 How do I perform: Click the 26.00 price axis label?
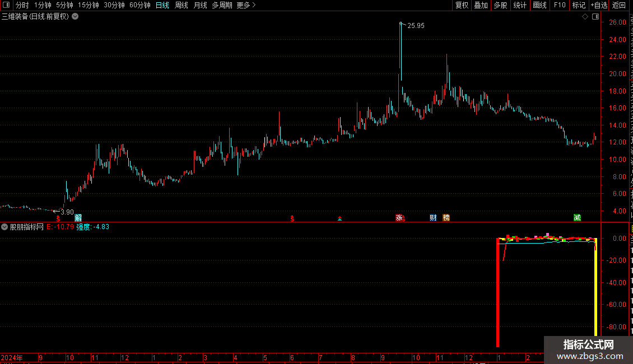[618, 22]
